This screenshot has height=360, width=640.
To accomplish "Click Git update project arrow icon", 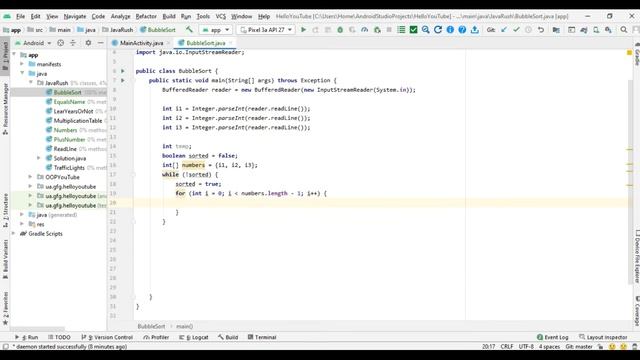I will (504, 30).
